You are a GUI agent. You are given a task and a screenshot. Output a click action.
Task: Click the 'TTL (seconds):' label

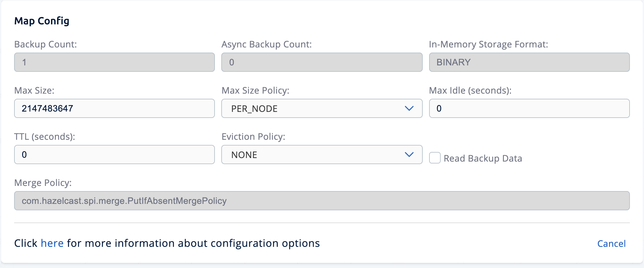tap(45, 137)
